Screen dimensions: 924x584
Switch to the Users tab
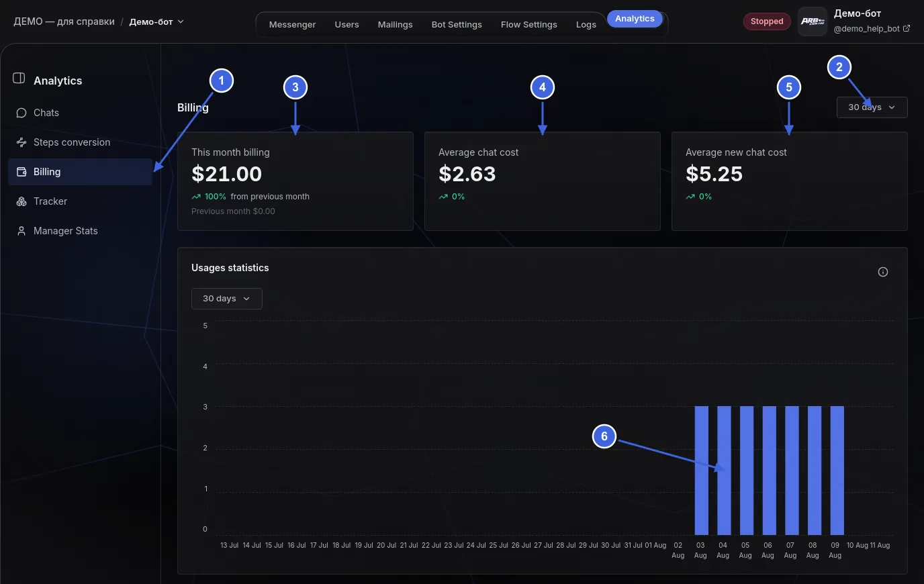(346, 25)
